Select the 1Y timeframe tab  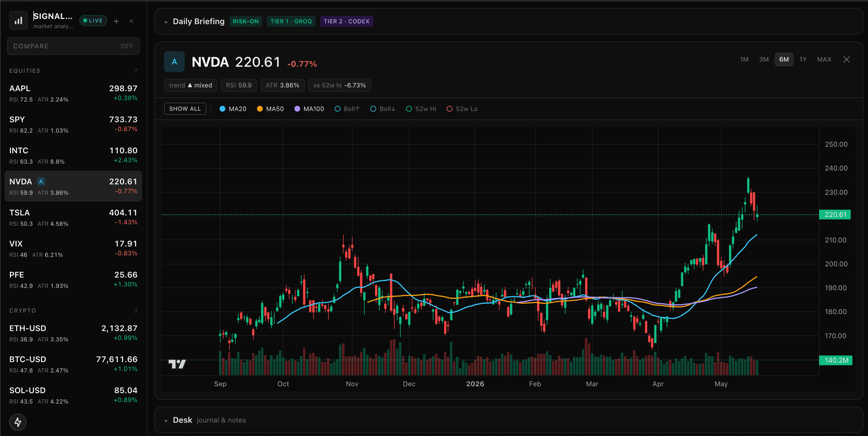click(x=803, y=60)
